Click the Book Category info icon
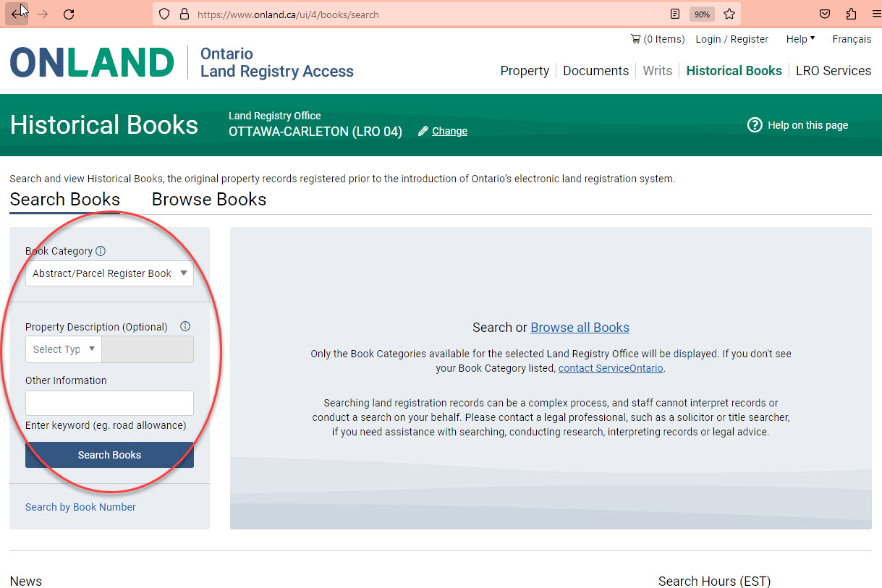Image resolution: width=882 pixels, height=588 pixels. pyautogui.click(x=101, y=251)
